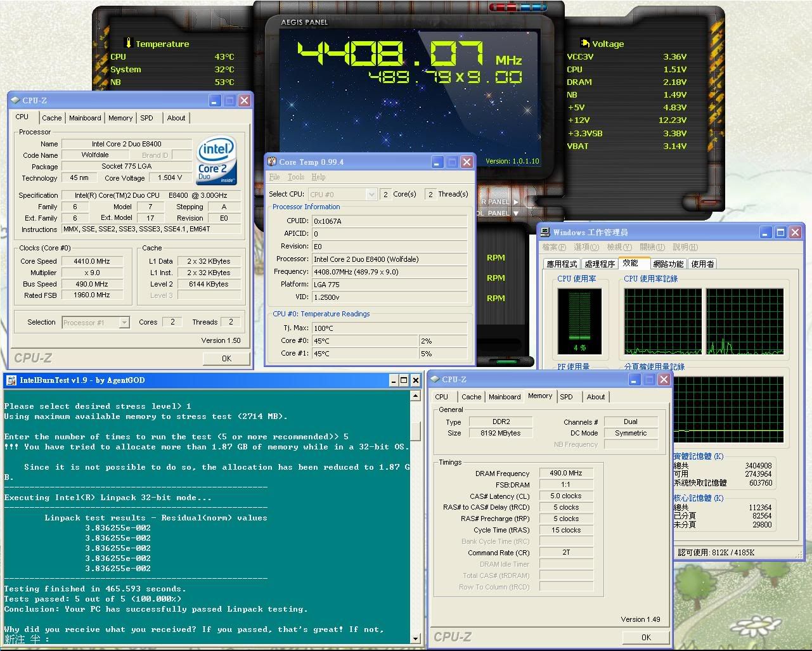Click the Intel Core 2 Duo logo
Screen dimensions: 812x651
pos(217,160)
